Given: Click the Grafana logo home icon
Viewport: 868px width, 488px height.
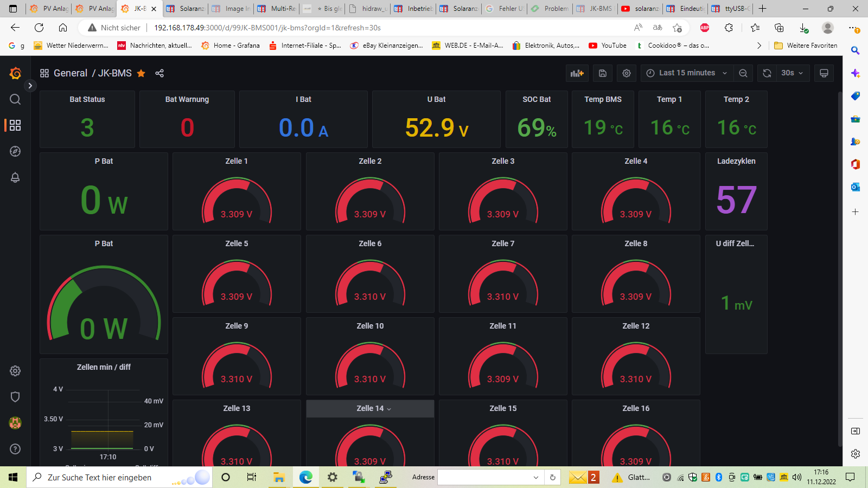Looking at the screenshot, I should 15,73.
